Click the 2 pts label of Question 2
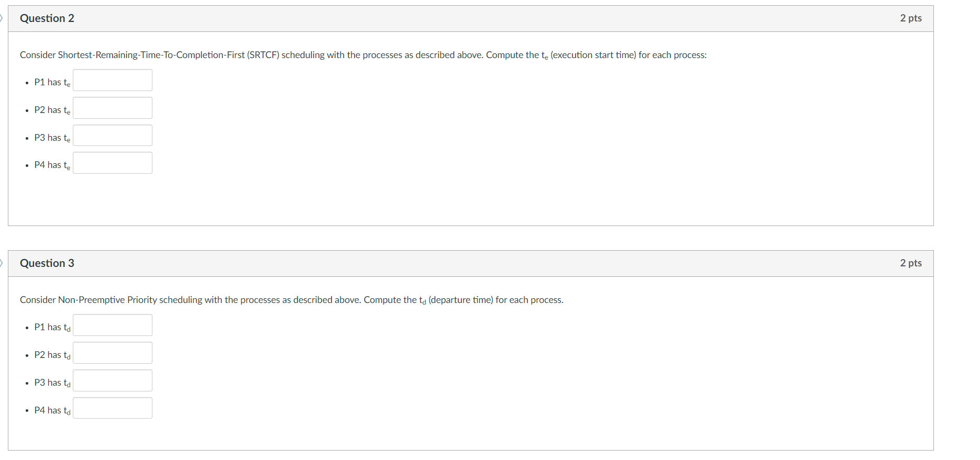This screenshot has height=460, width=980. 911,18
